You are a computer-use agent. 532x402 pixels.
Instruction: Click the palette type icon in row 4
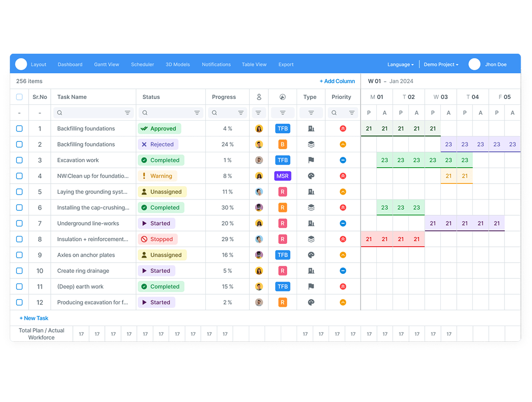pos(311,176)
